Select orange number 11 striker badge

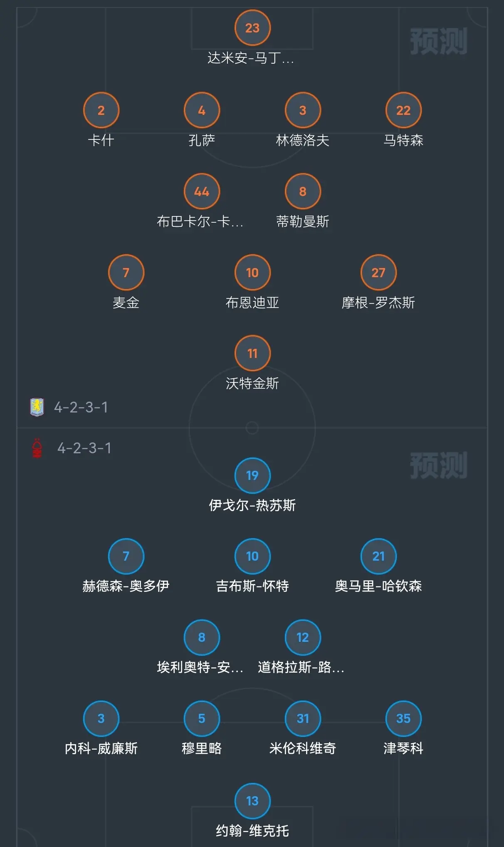[252, 353]
